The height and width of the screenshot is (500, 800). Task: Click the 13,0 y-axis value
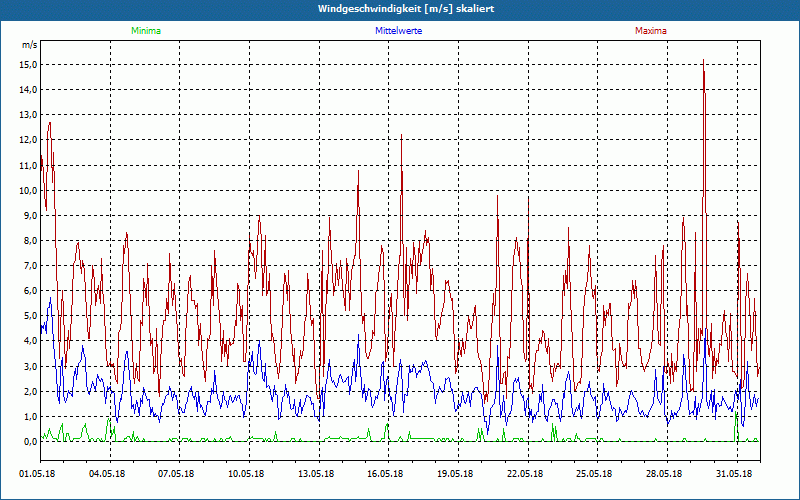[x=29, y=115]
